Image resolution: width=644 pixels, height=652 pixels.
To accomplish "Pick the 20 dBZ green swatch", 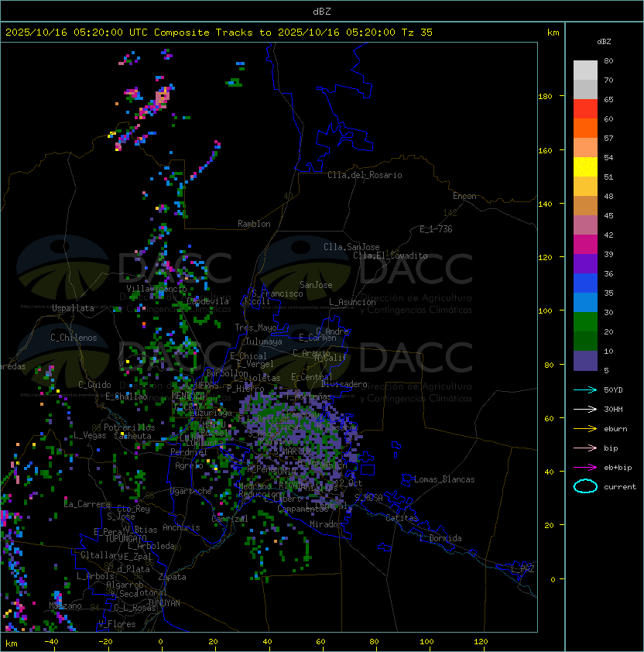I will [585, 341].
